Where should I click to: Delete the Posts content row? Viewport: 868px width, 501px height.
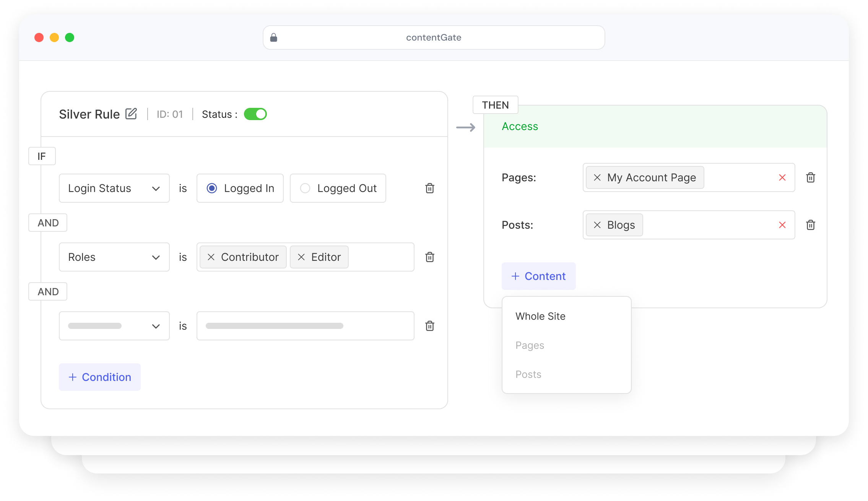pos(811,225)
